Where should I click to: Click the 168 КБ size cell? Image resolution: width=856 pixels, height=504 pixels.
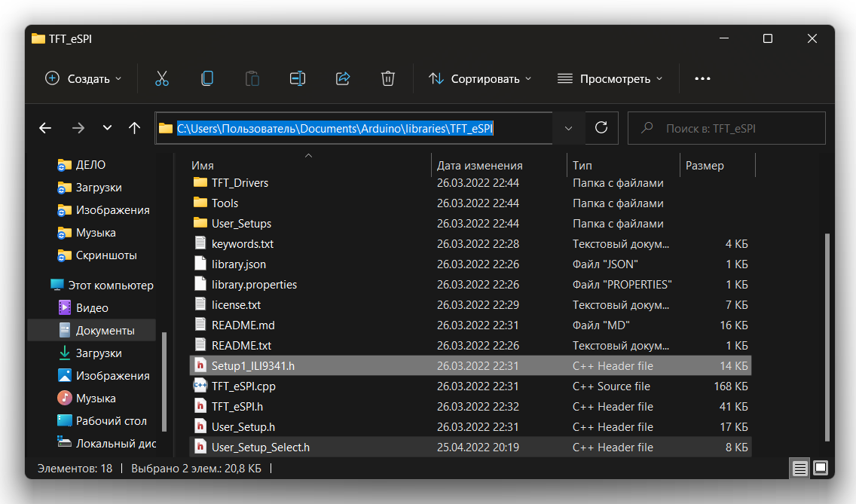731,386
